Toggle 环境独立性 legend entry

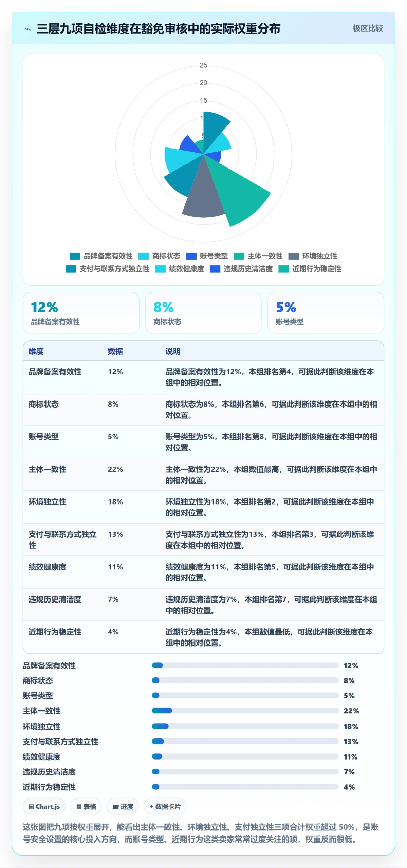[x=313, y=256]
